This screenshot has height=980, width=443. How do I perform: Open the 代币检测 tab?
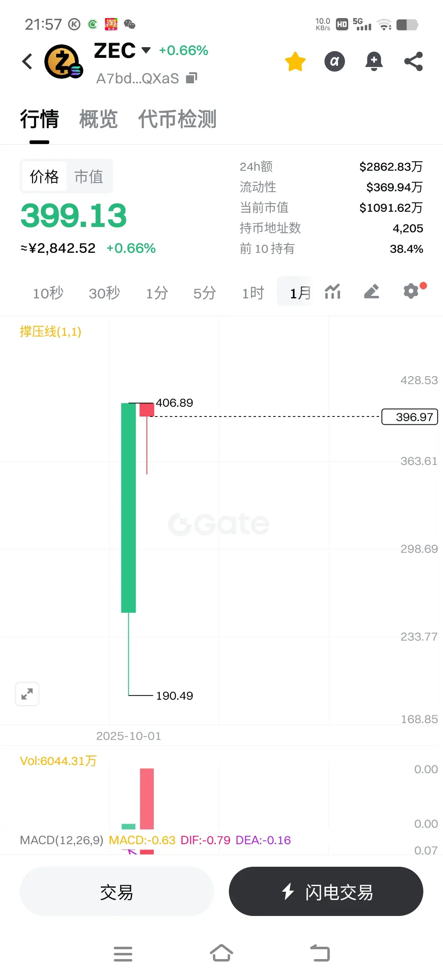click(x=177, y=119)
